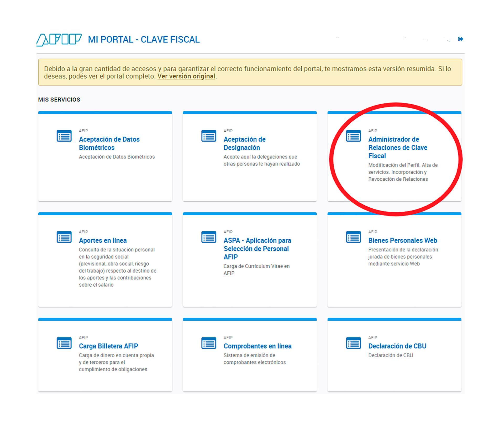This screenshot has height=430, width=504.
Task: Click the Aceptación de Designación card icon
Action: (x=209, y=136)
